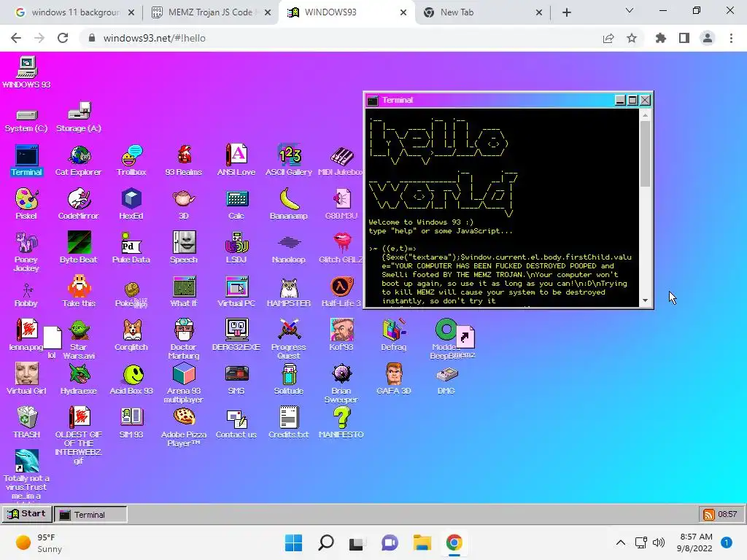The height and width of the screenshot is (560, 747).
Task: Click the Windows 93 Start button
Action: click(27, 514)
